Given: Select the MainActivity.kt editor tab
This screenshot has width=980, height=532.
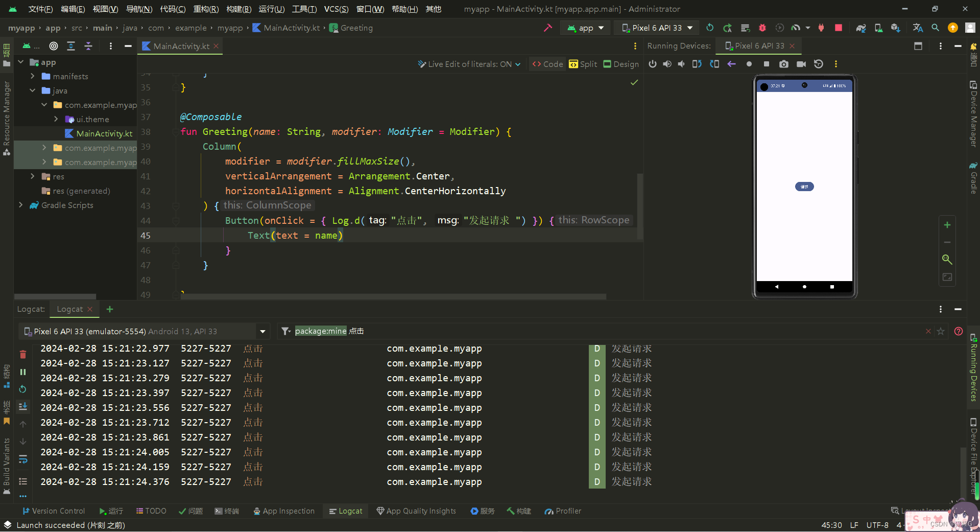Looking at the screenshot, I should [180, 46].
